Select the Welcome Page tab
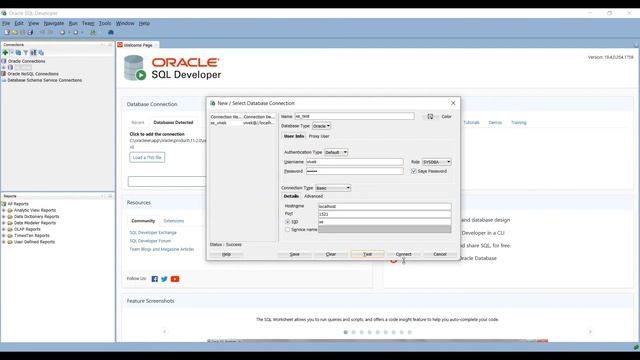The height and width of the screenshot is (360, 640). 138,45
